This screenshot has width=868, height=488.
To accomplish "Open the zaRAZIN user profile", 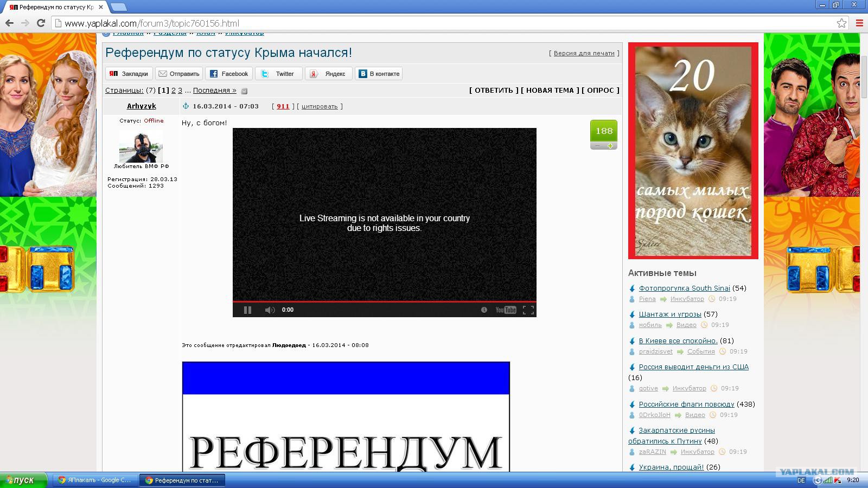I will pos(653,452).
